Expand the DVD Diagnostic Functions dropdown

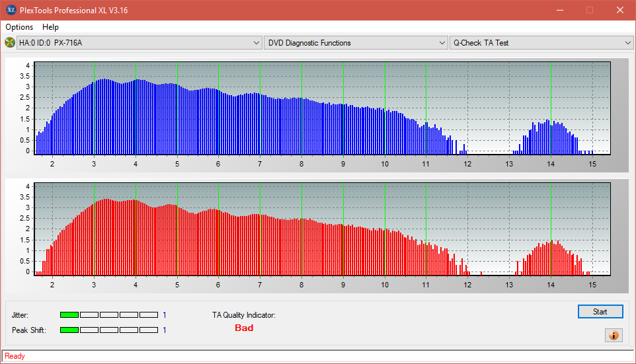tap(355, 42)
